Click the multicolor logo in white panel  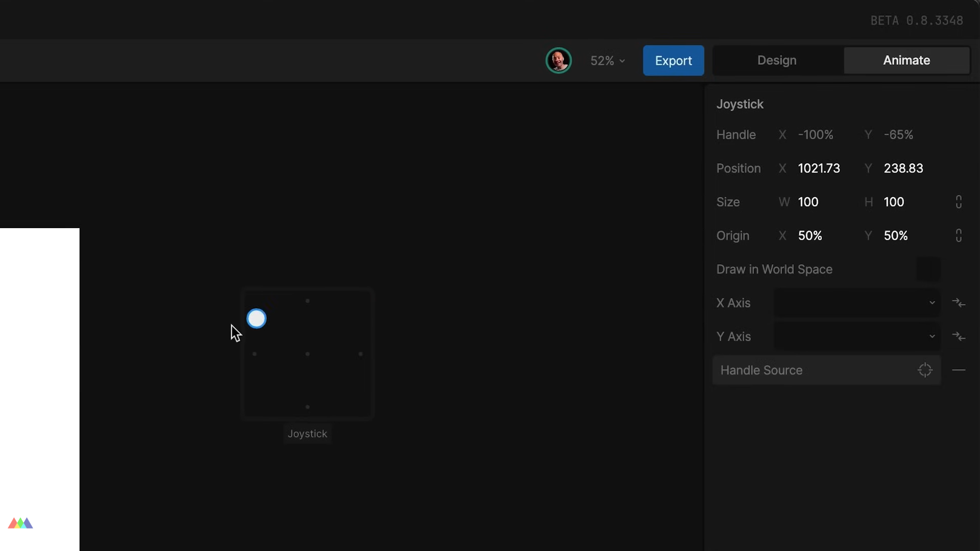20,523
